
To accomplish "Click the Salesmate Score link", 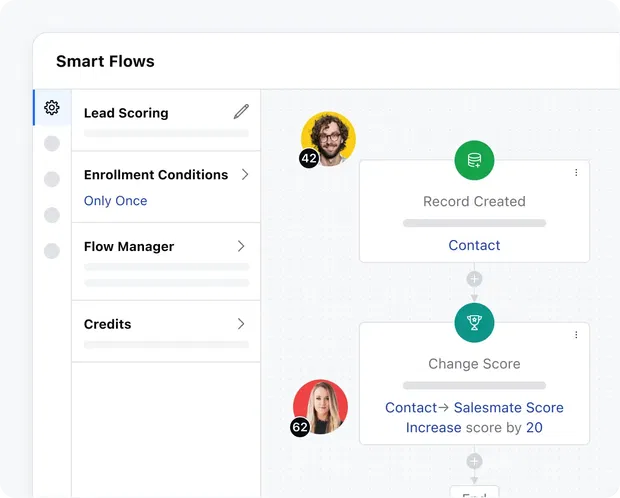I will point(508,407).
